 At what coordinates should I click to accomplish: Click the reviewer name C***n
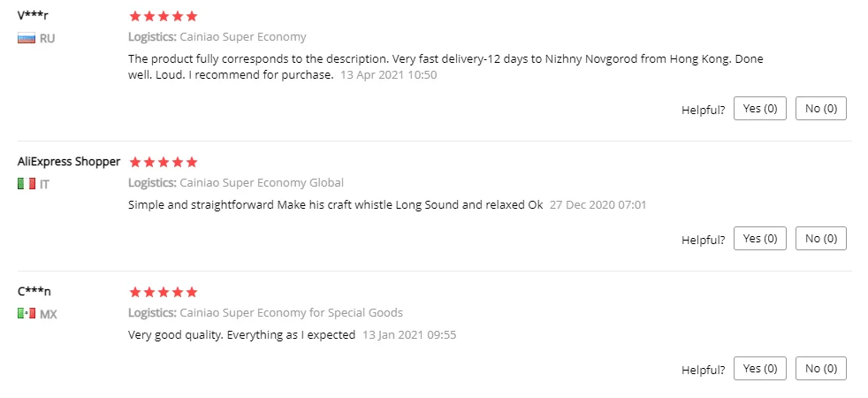(34, 291)
